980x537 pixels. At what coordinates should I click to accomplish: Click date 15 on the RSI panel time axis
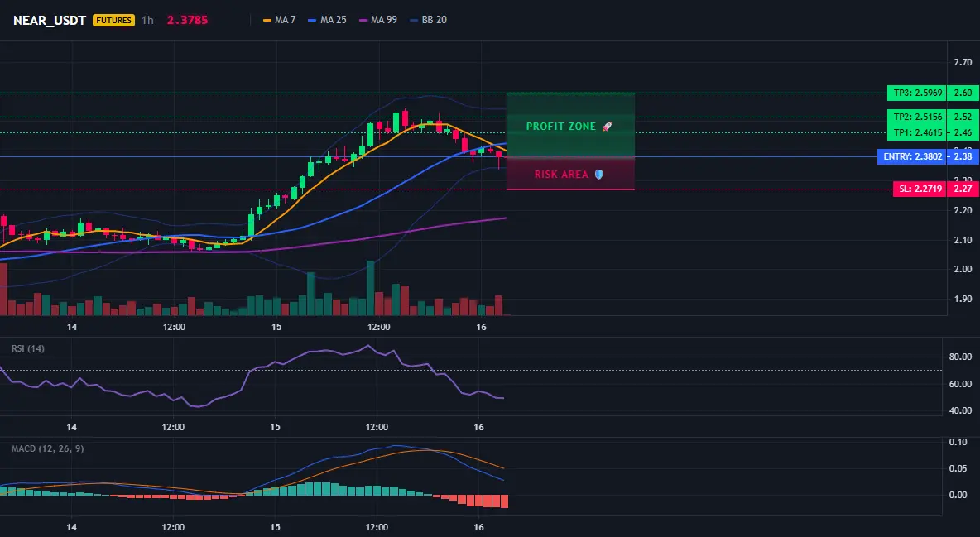[x=275, y=427]
